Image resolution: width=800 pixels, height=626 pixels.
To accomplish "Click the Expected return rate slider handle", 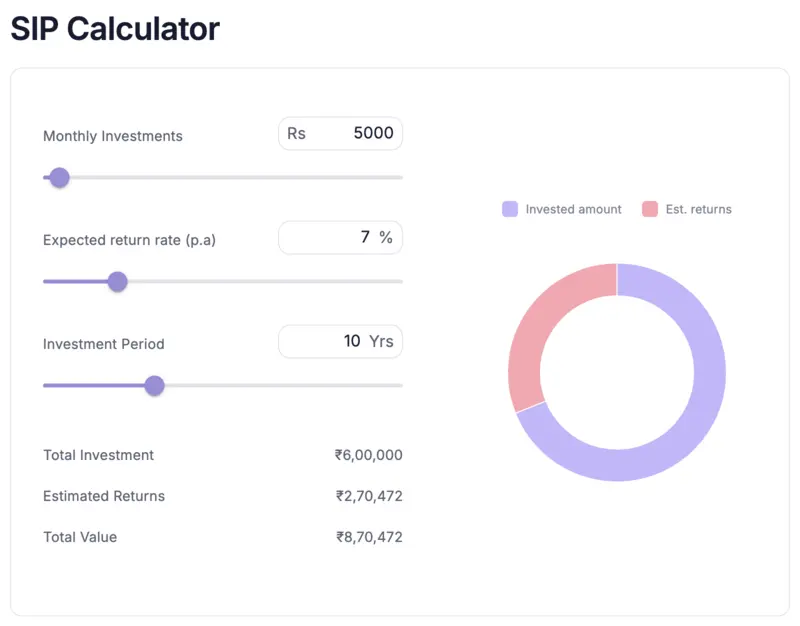I will [117, 282].
